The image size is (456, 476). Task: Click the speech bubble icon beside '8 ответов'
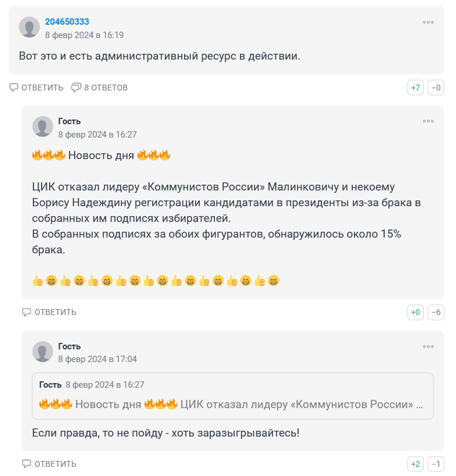[76, 87]
